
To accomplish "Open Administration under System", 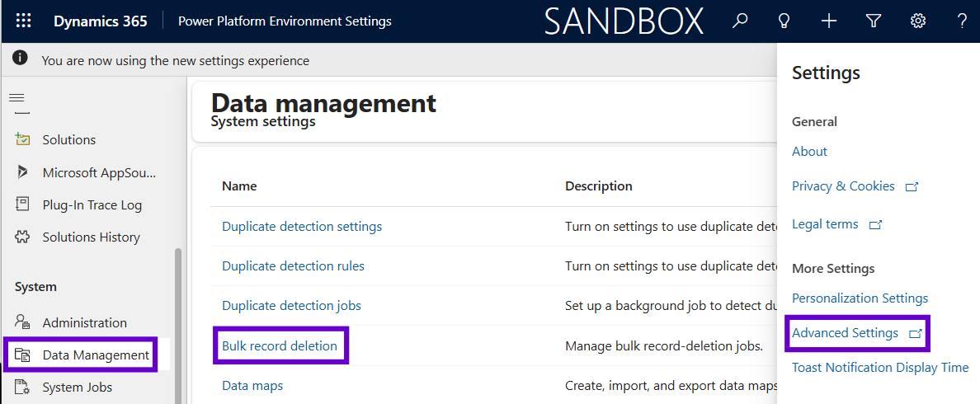I will pos(84,323).
